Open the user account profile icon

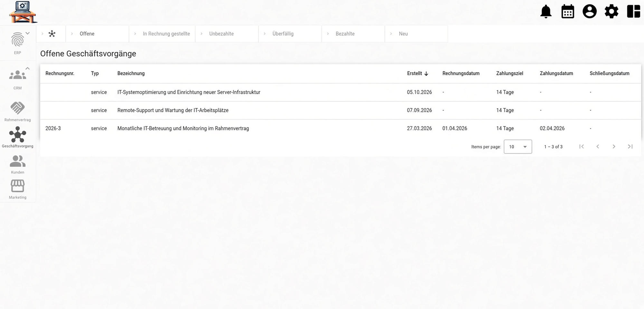tap(590, 12)
